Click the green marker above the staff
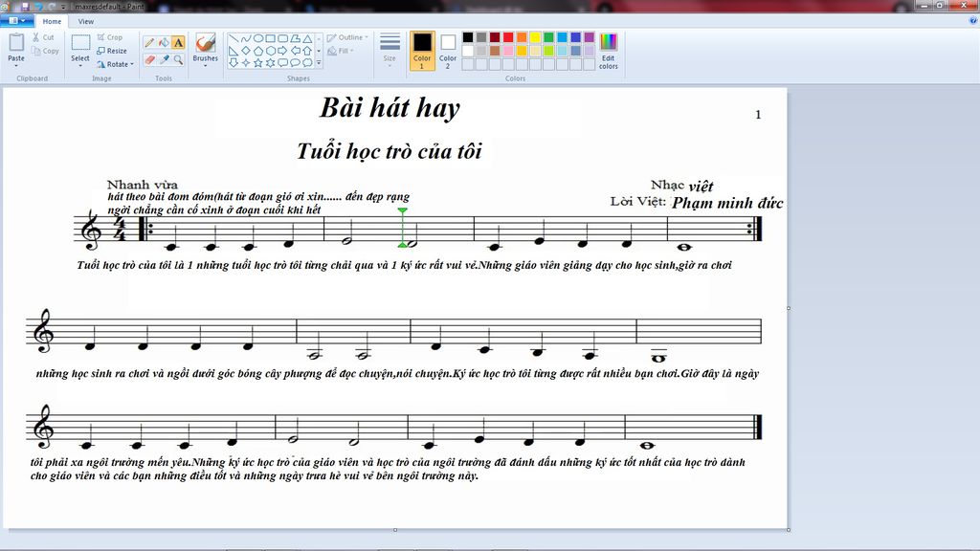This screenshot has height=551, width=980. [403, 211]
